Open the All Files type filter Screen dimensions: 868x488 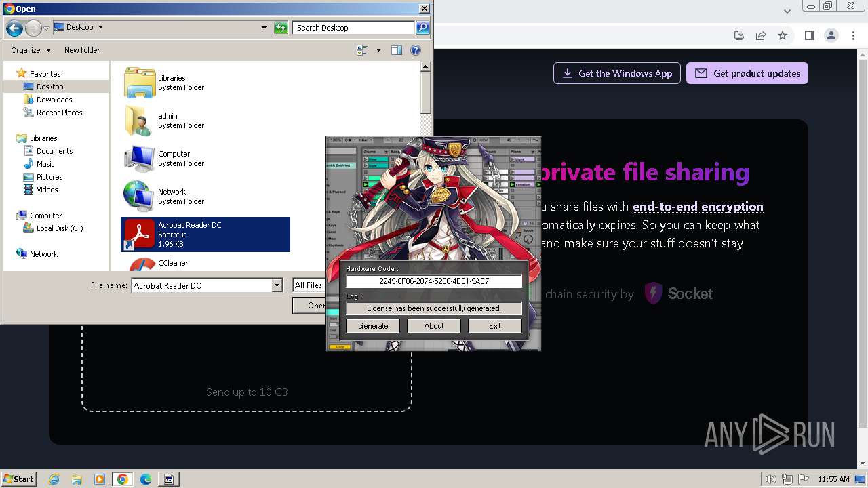point(309,285)
